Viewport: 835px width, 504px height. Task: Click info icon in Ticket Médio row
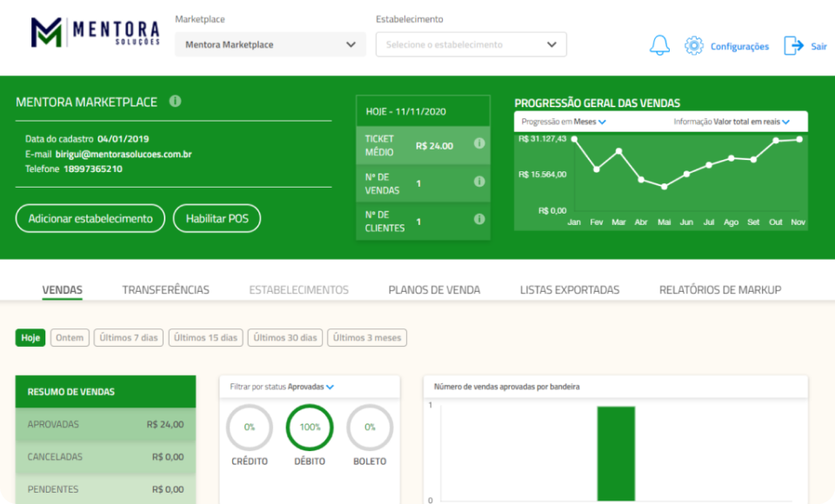pyautogui.click(x=479, y=143)
